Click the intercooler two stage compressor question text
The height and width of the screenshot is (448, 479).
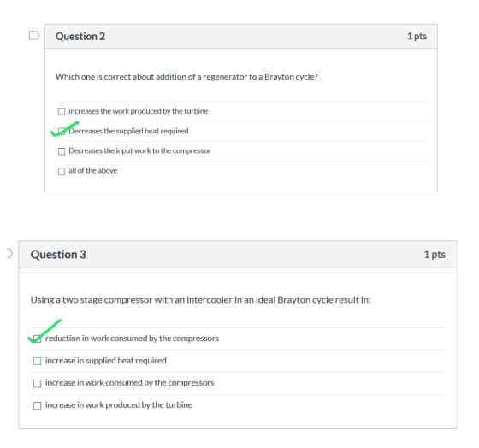point(201,300)
